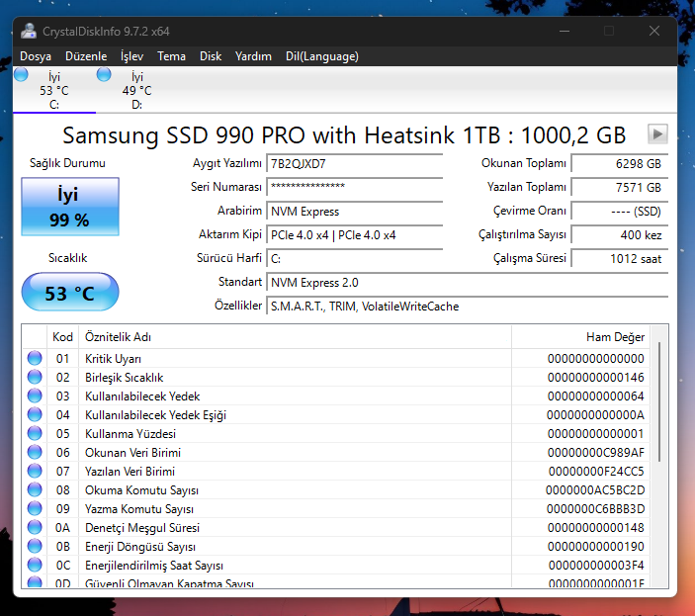Click the C: drive blue status orb
The height and width of the screenshot is (616, 695).
22,74
